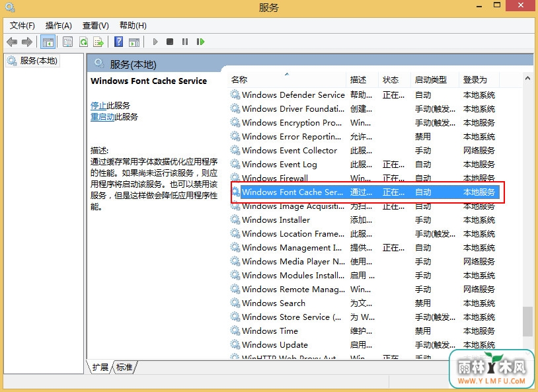Click 网络服务 login of Windows Event Collector
The height and width of the screenshot is (392, 538).
click(479, 150)
